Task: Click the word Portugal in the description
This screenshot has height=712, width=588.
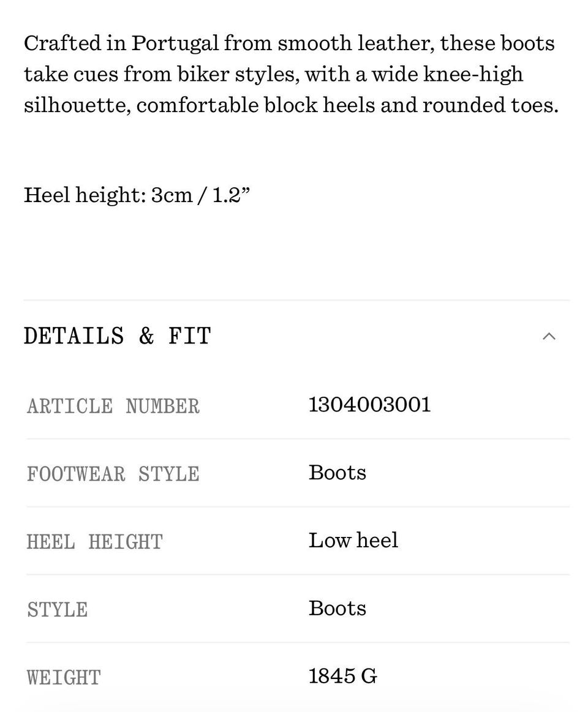Action: 175,44
